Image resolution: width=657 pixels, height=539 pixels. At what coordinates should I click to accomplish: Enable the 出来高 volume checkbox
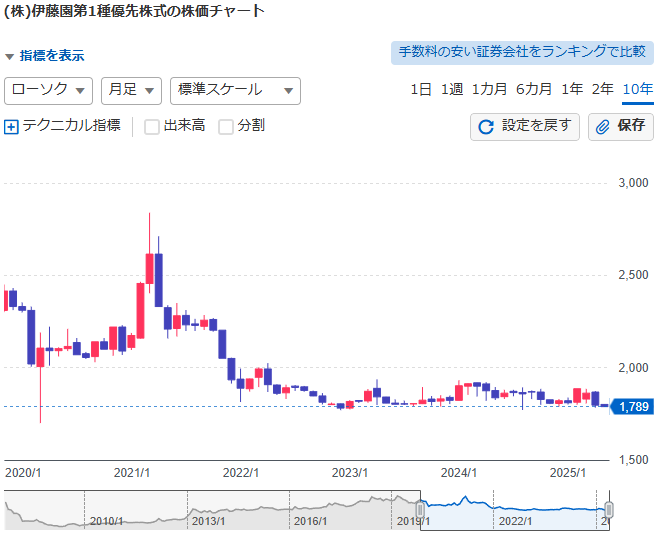152,127
